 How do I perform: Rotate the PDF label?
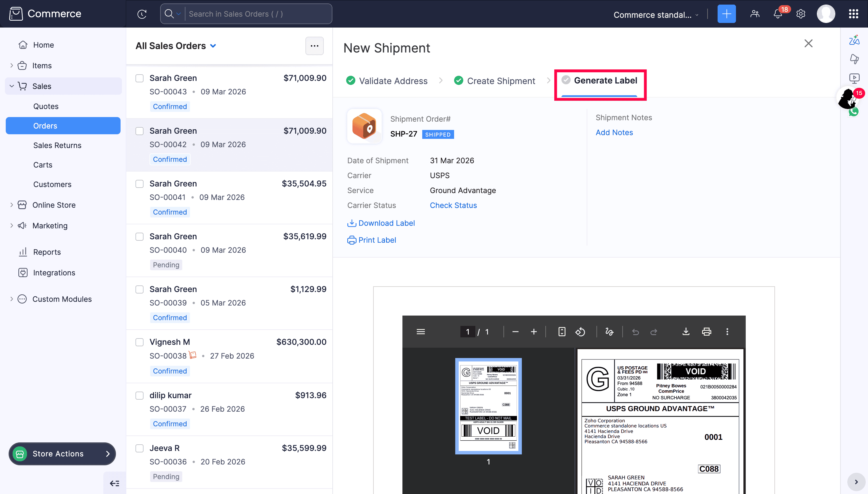(x=580, y=331)
